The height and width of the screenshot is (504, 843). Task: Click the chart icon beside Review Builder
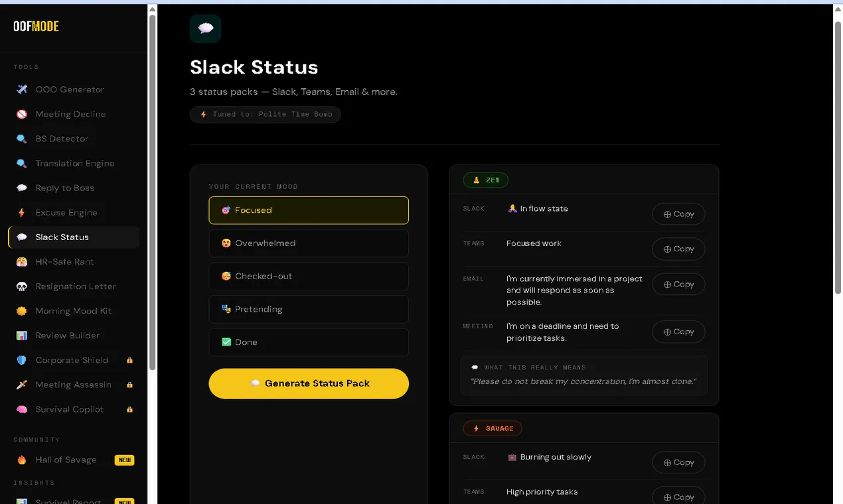tap(22, 335)
